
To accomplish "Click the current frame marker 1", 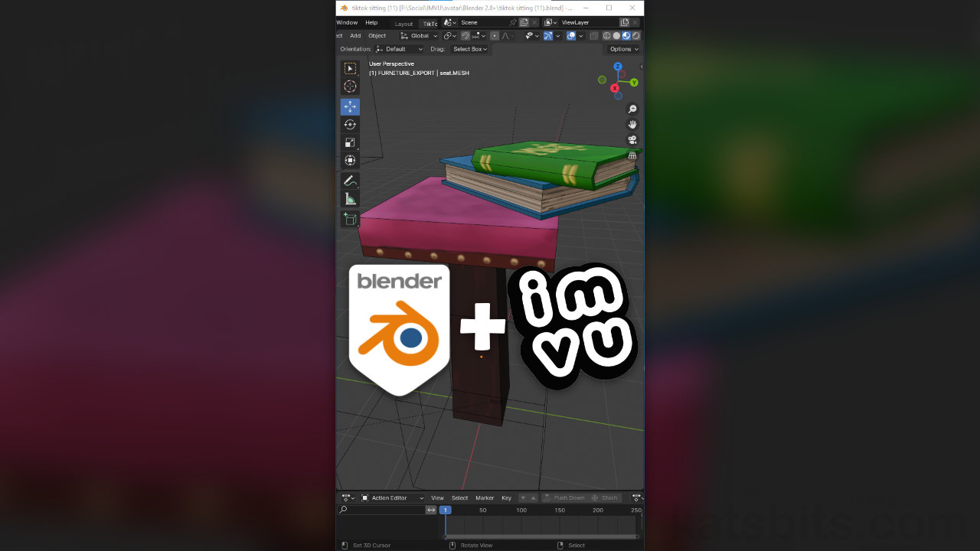I will pyautogui.click(x=445, y=510).
